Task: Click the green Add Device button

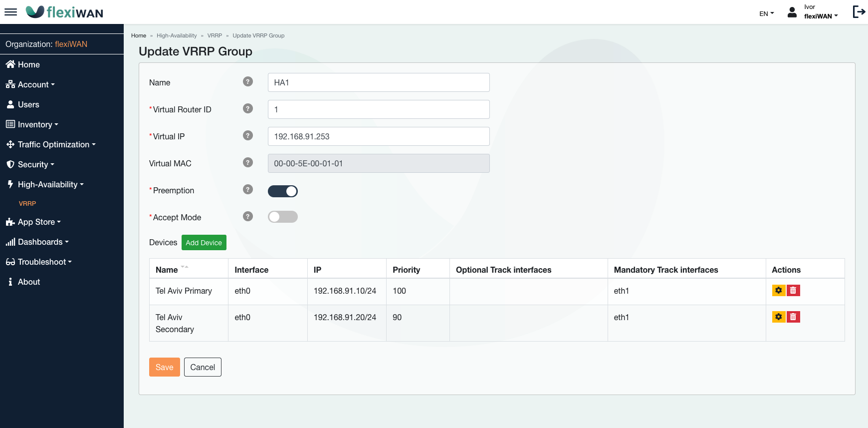Action: click(204, 243)
